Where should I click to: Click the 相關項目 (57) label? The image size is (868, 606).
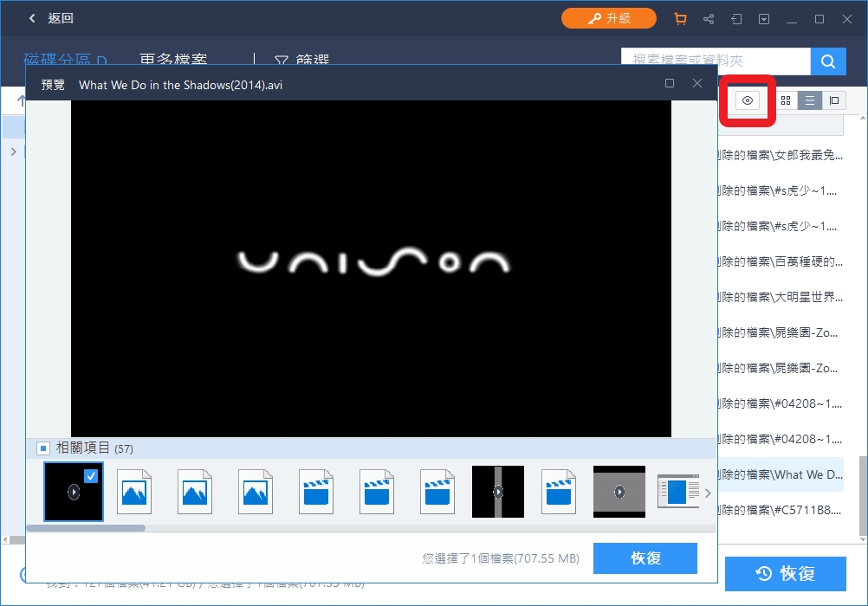[94, 448]
